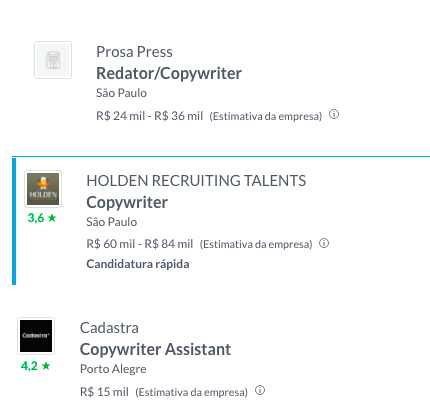Click São Paulo location under Redator/Copywriter
Viewport: 430px width, 418px height.
point(121,93)
